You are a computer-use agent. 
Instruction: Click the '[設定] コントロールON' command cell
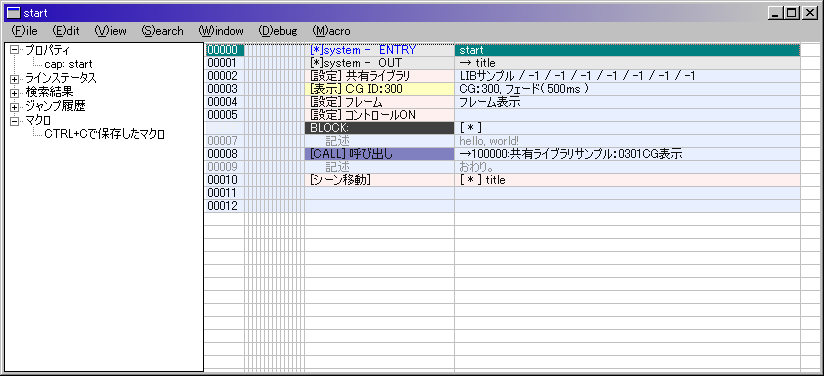[x=379, y=115]
